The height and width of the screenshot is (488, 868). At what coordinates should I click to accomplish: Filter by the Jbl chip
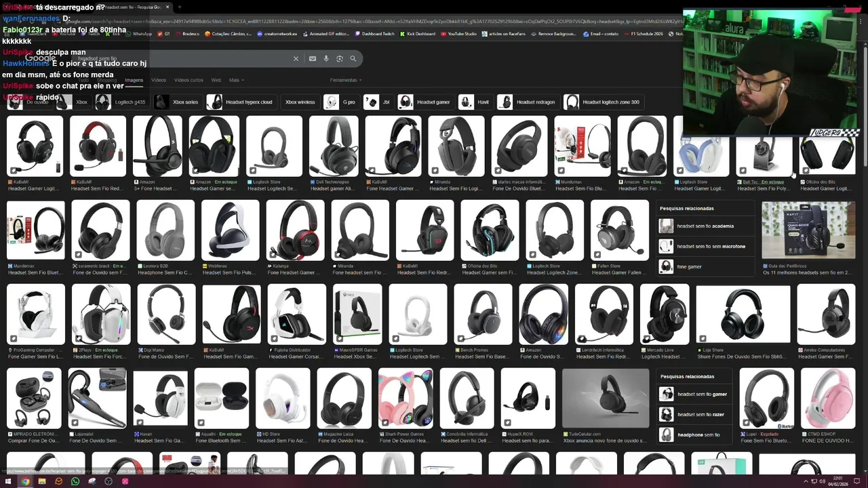tap(378, 102)
